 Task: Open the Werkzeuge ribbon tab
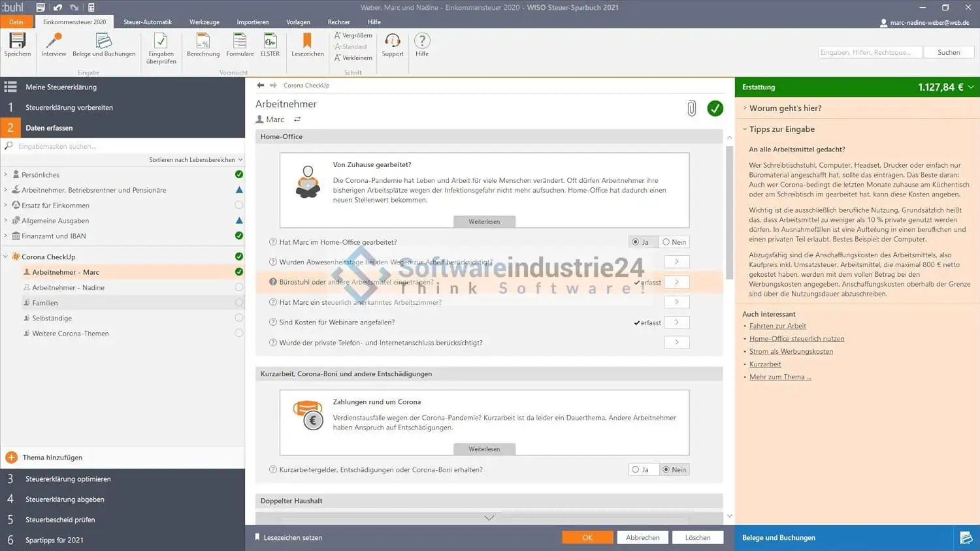(x=204, y=22)
